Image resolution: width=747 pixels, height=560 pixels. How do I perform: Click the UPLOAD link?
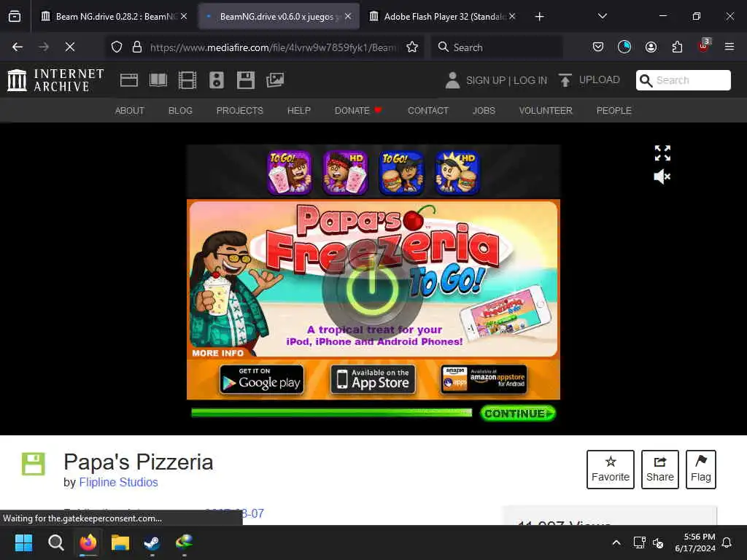600,79
